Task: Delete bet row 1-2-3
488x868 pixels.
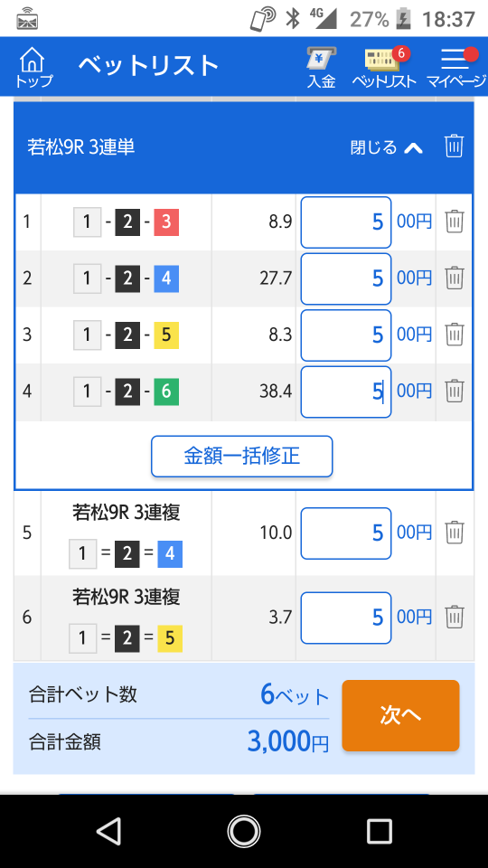Action: (455, 222)
